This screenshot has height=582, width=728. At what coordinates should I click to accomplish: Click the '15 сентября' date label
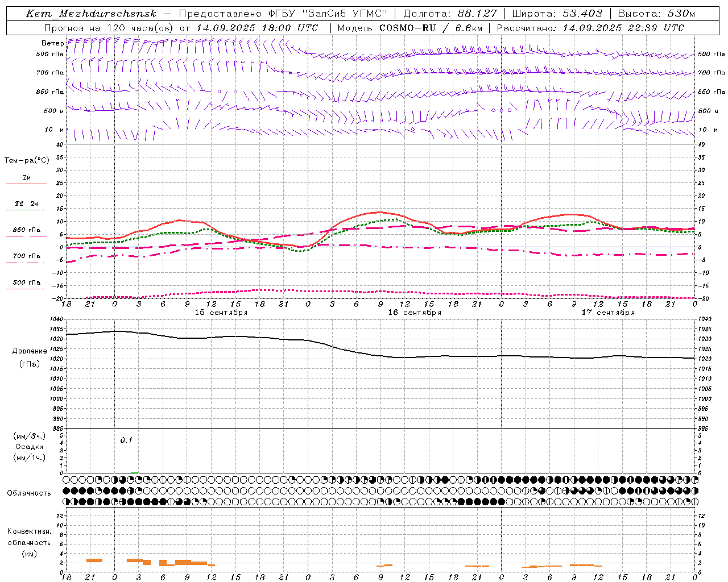[221, 313]
